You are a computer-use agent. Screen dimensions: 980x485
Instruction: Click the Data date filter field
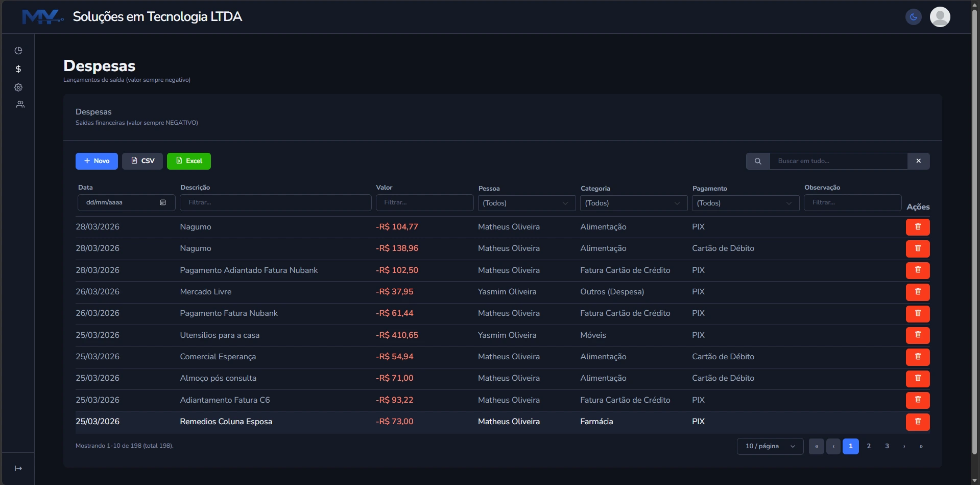tap(126, 202)
